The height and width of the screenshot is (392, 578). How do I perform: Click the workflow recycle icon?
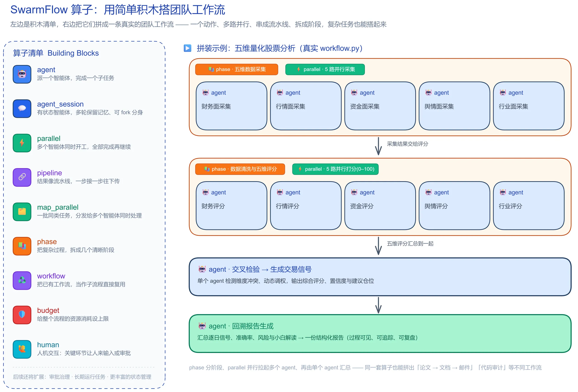point(22,280)
